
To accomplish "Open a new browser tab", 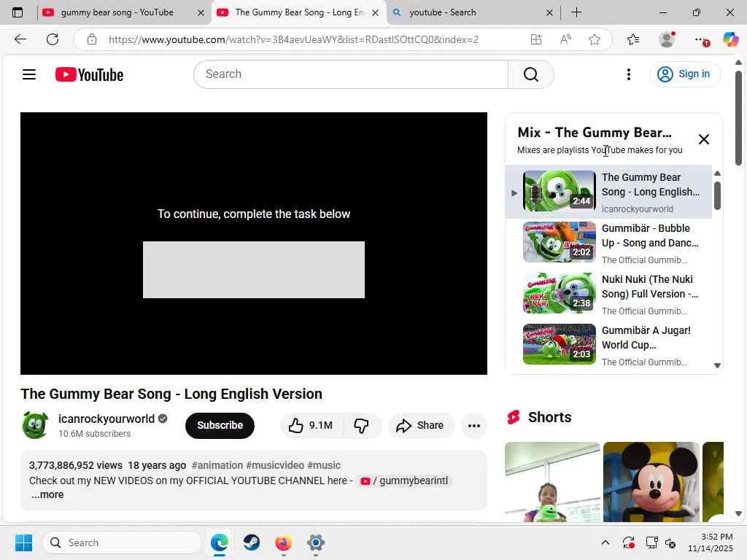I will pos(576,12).
